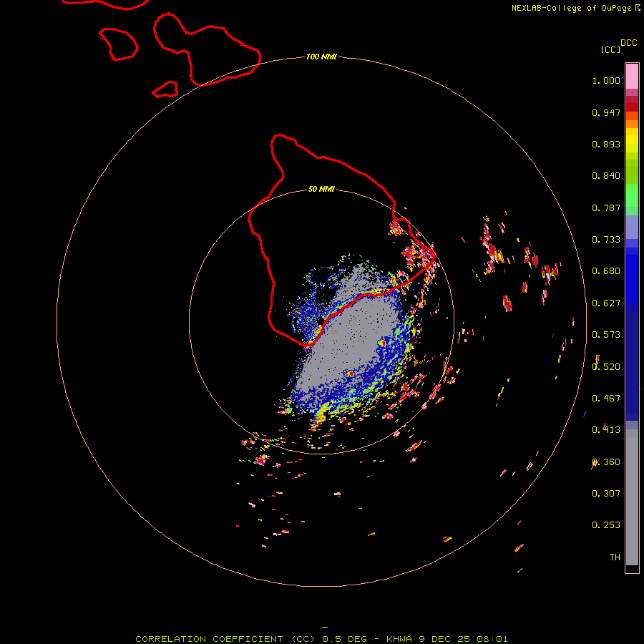The image size is (644, 644).
Task: Click the 50 NMI range ring label
Action: 321,189
